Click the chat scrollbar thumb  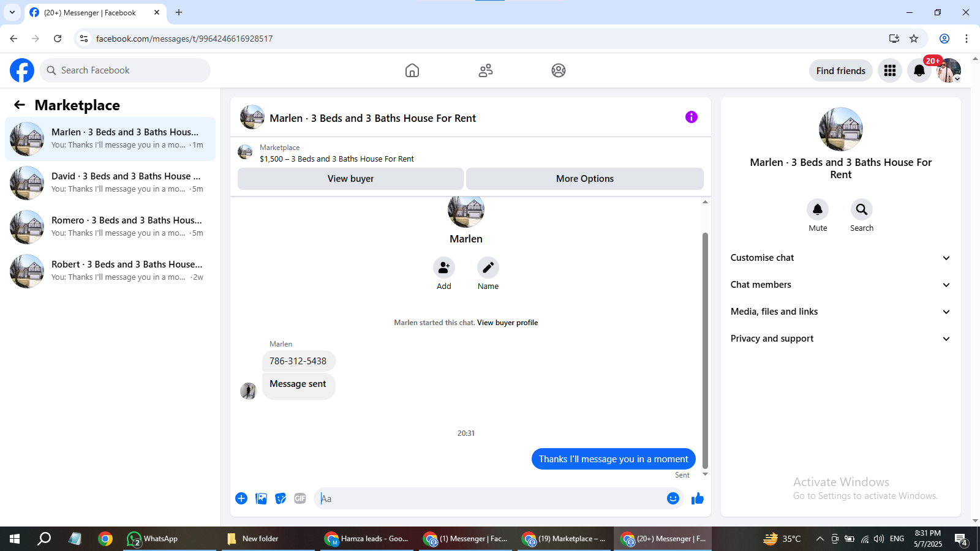coord(705,350)
